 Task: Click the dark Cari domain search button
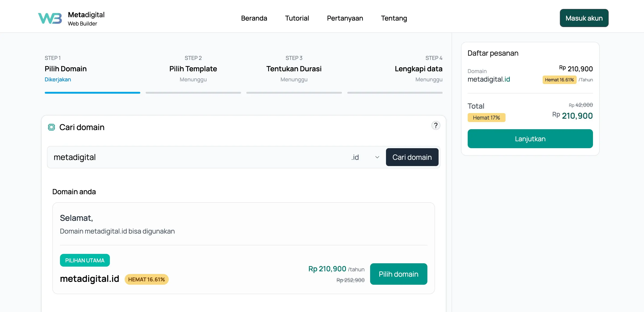pyautogui.click(x=412, y=157)
